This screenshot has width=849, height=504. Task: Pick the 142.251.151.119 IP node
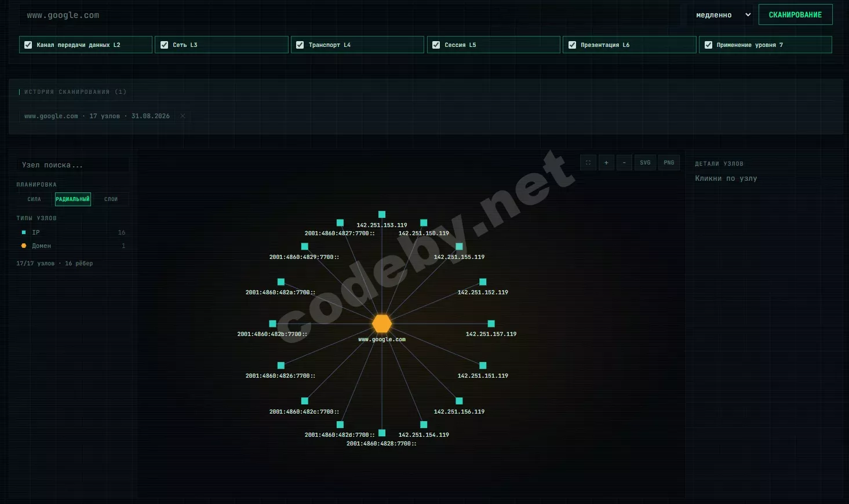(x=483, y=366)
